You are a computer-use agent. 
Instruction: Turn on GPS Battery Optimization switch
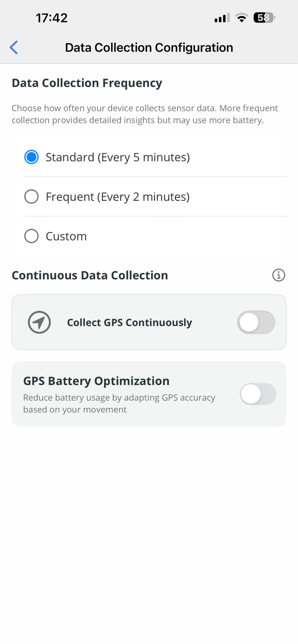(x=258, y=394)
